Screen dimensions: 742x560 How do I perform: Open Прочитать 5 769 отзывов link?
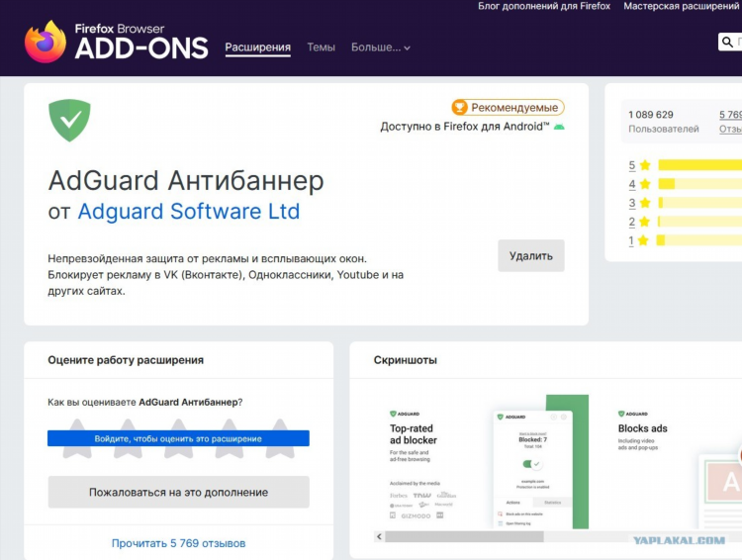[x=178, y=543]
